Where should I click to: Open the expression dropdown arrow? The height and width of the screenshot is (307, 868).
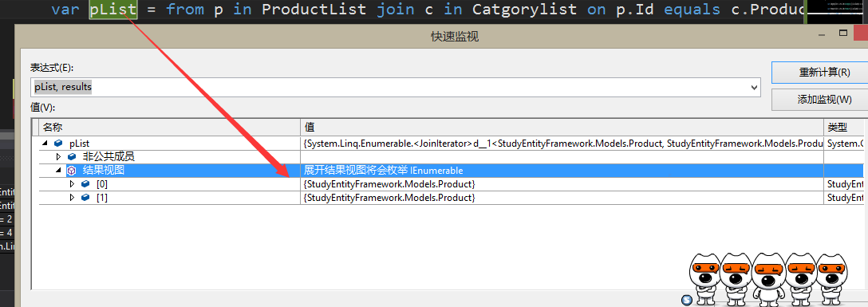753,88
